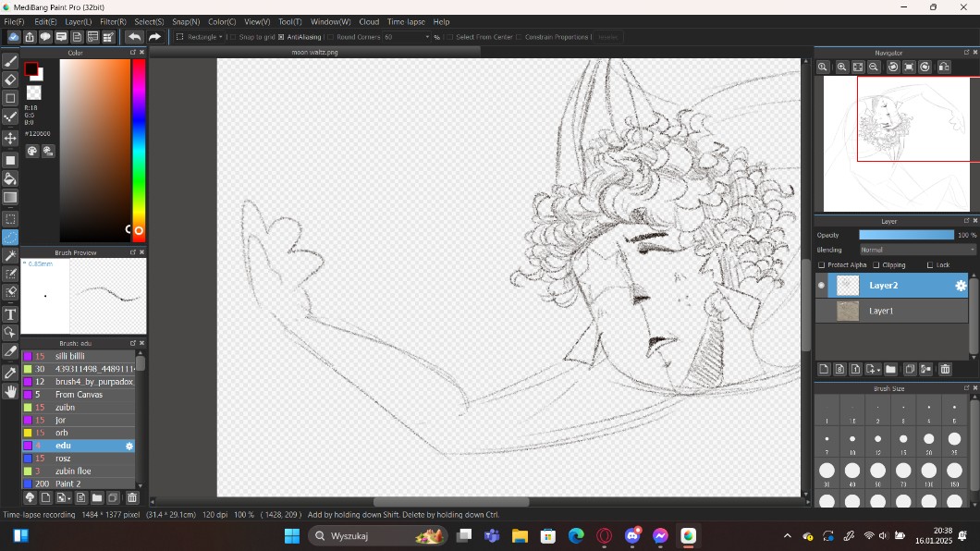
Task: Disable the AntiAliasing checkbox
Action: pos(281,37)
